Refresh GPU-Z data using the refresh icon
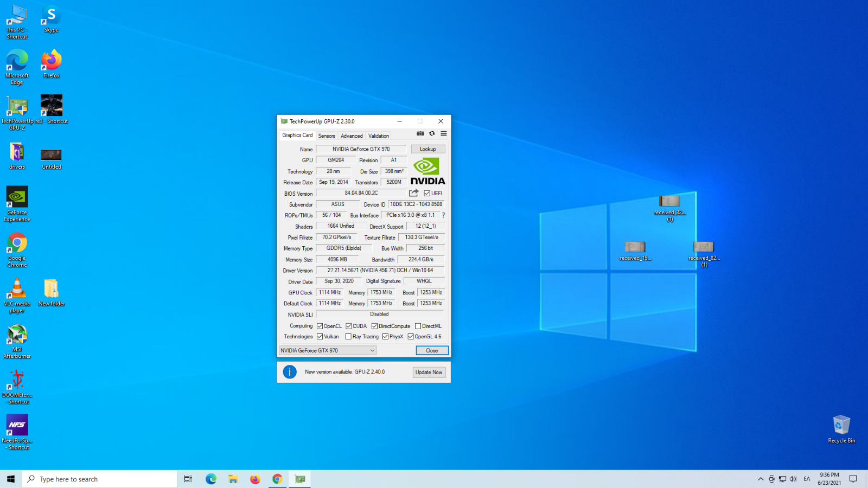The width and height of the screenshot is (868, 488). [432, 133]
